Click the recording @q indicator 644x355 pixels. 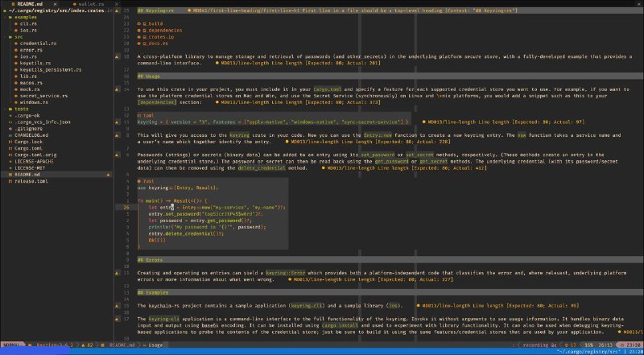pos(539,345)
